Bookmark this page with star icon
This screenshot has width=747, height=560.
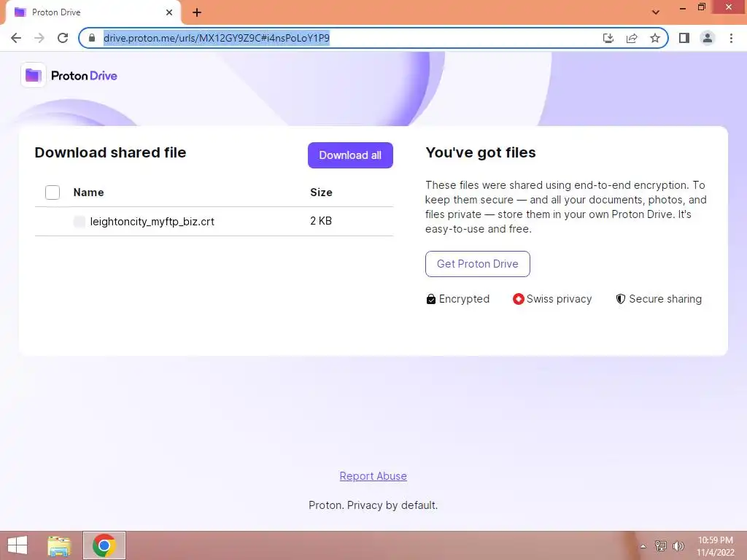coord(655,38)
